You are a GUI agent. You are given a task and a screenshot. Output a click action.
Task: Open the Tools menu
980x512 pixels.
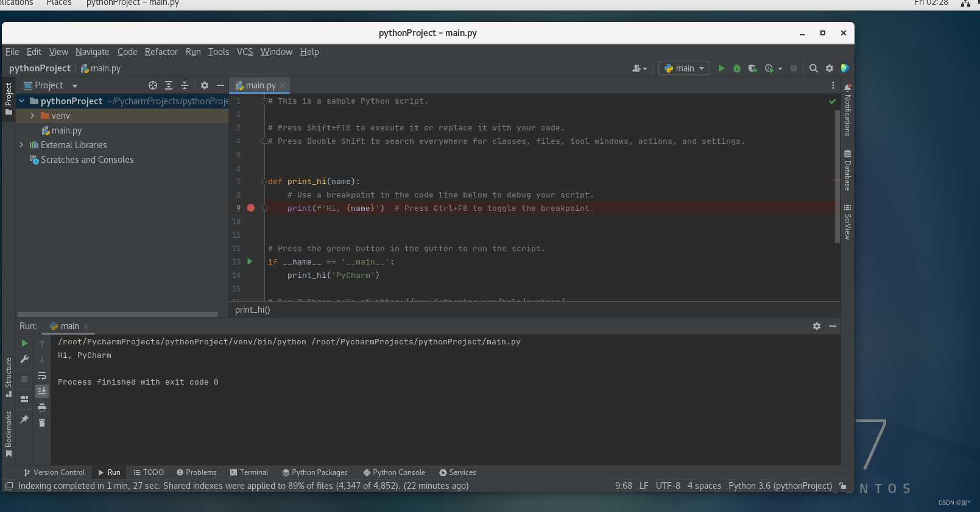(x=219, y=52)
